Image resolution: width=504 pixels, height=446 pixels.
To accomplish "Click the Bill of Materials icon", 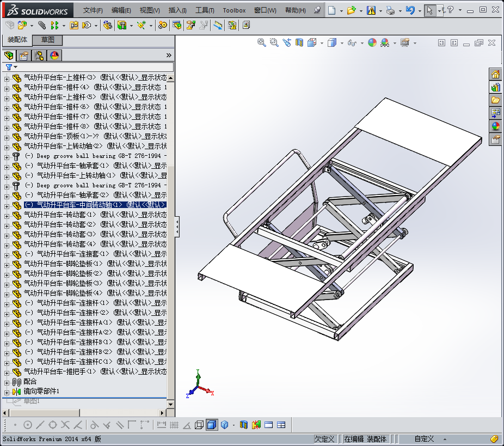I will coord(177,25).
